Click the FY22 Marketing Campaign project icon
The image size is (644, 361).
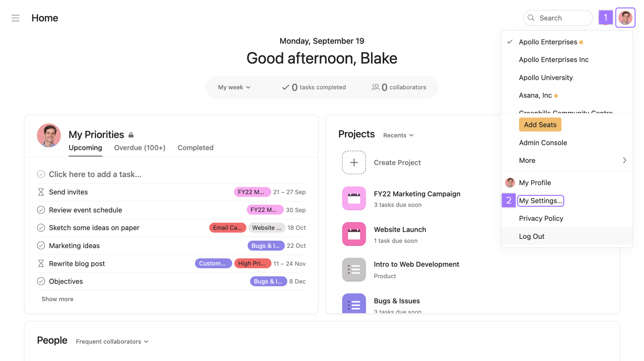[x=354, y=198]
